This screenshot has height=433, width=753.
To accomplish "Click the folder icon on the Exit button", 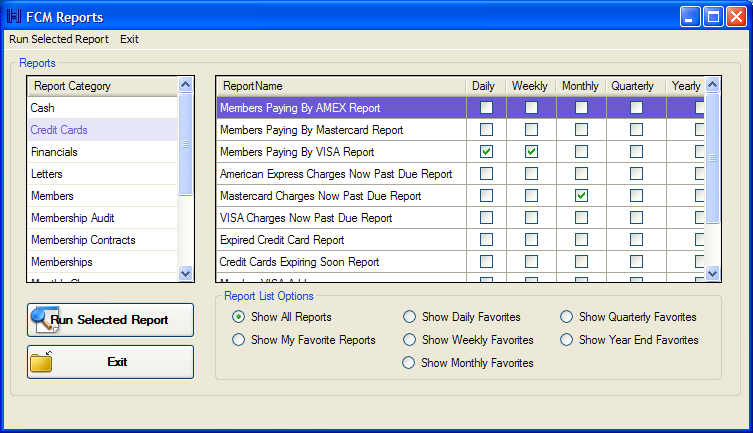I will 41,361.
